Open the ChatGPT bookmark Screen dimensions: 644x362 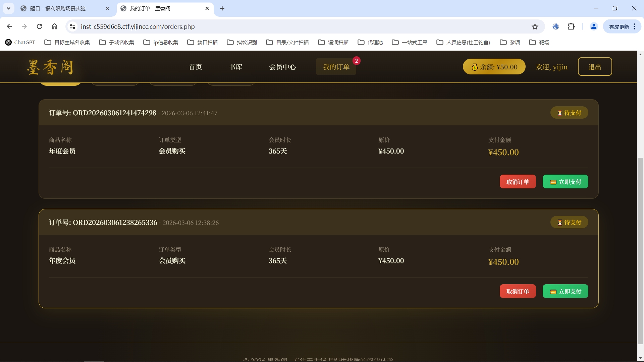coord(20,42)
